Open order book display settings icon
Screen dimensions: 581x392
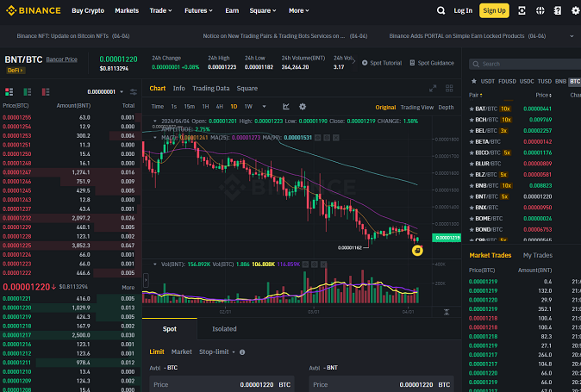tap(134, 92)
